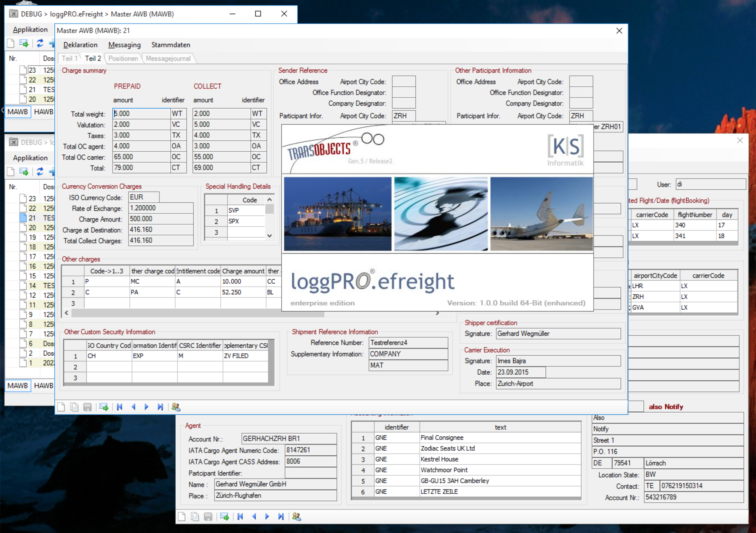This screenshot has width=756, height=533.
Task: Click the Rate of Exchange field
Action: pyautogui.click(x=161, y=208)
